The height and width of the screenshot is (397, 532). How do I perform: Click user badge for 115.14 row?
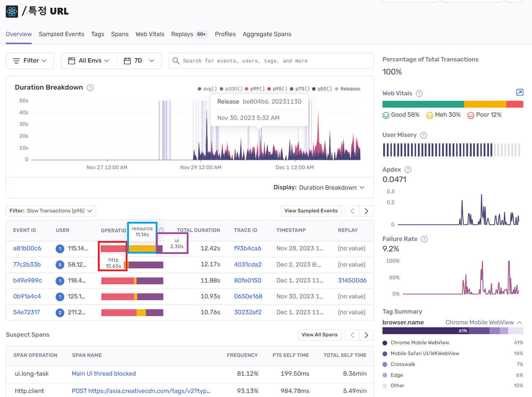pos(60,249)
